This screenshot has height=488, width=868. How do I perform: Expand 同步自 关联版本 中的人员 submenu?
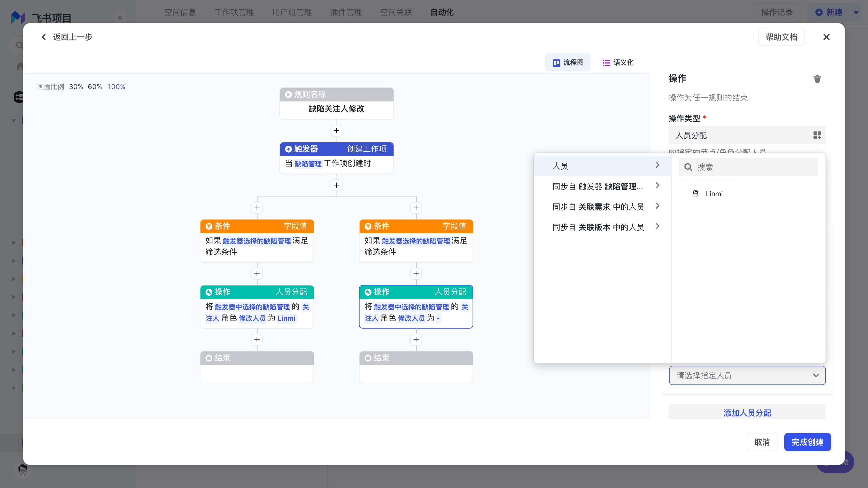pyautogui.click(x=602, y=227)
